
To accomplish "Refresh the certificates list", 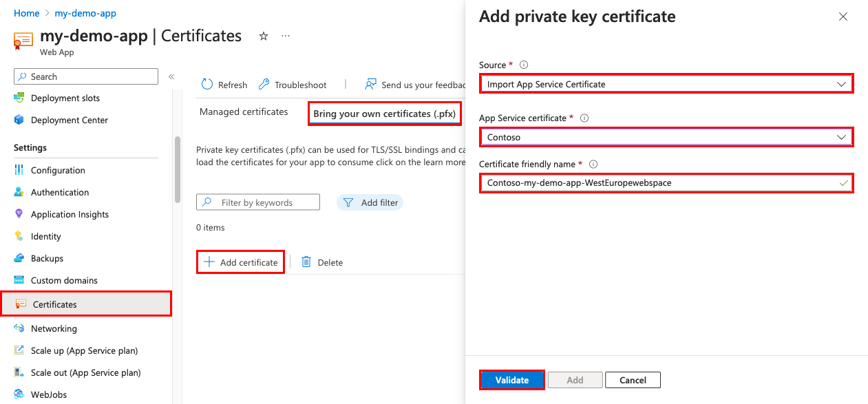I will pos(224,84).
